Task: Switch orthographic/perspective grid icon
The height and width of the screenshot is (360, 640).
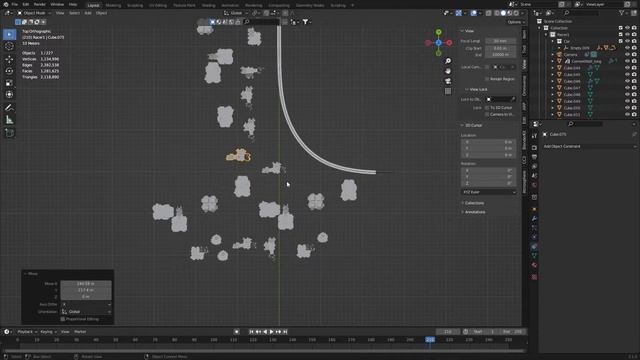Action: [448, 91]
